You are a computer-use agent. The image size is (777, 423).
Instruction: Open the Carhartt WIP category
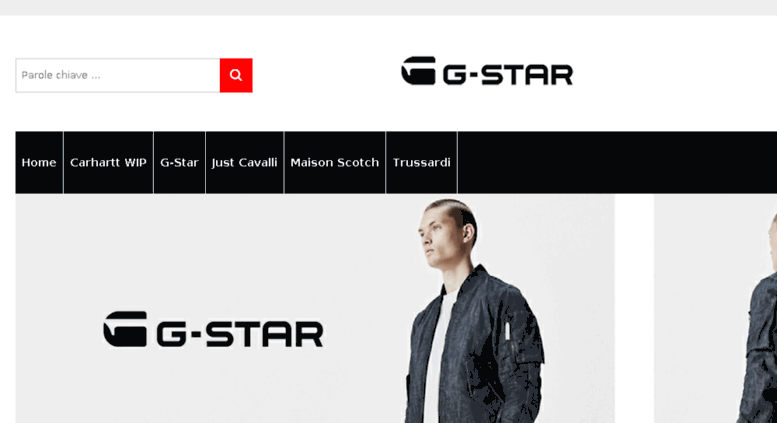(x=109, y=162)
